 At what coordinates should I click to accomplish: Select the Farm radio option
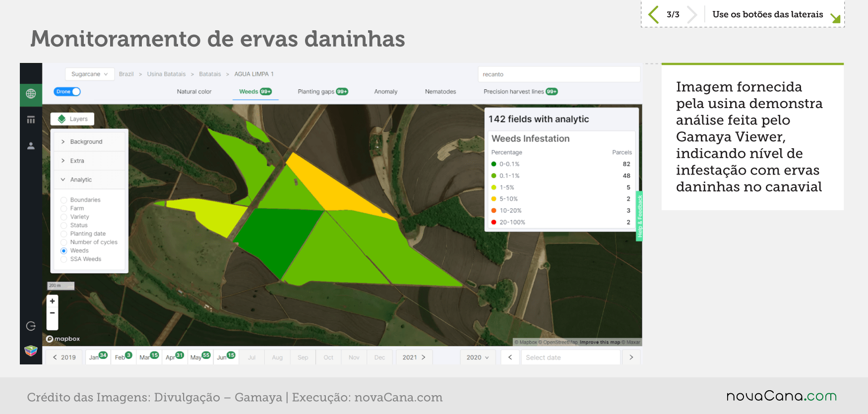63,208
